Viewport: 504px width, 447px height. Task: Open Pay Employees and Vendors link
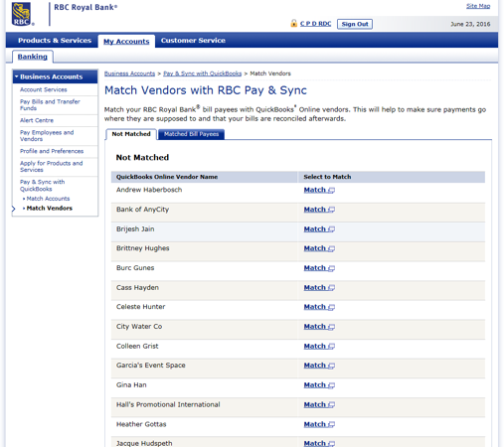click(x=47, y=136)
